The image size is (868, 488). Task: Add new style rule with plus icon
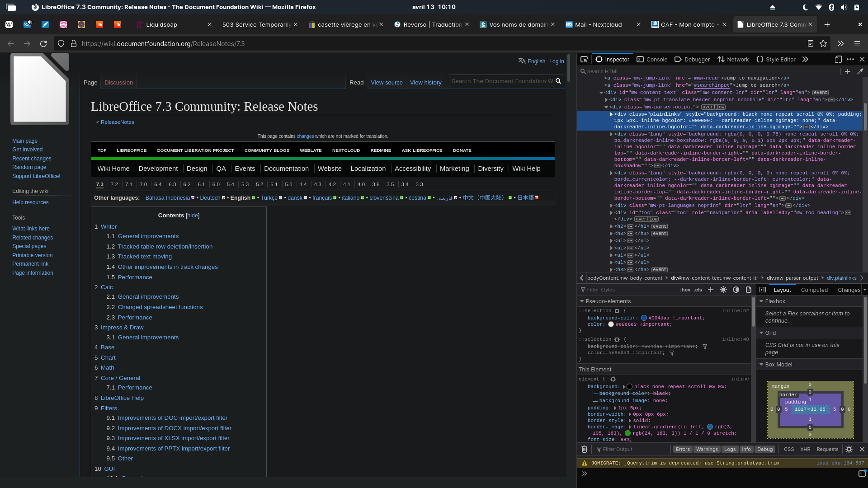pyautogui.click(x=711, y=290)
